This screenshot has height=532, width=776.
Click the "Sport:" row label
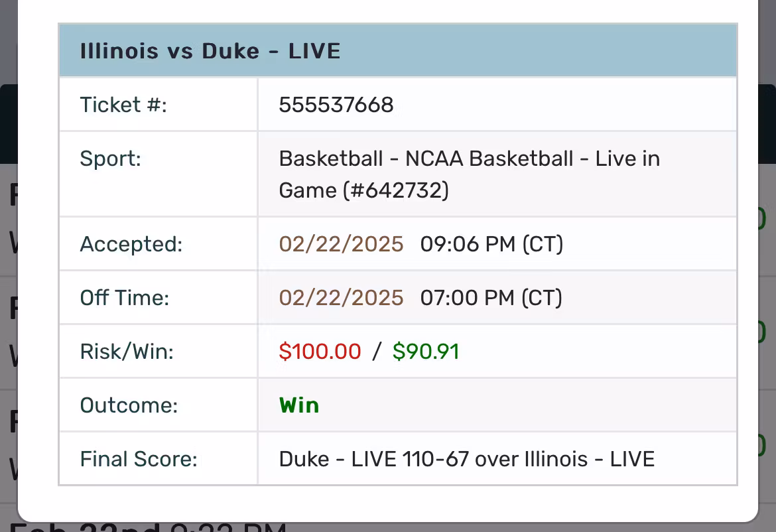(110, 159)
